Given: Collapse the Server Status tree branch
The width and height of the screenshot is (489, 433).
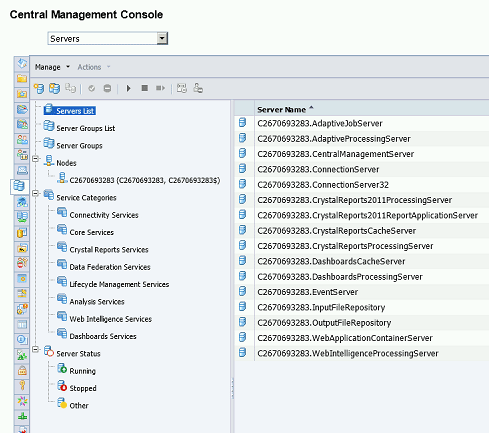Looking at the screenshot, I should pos(36,350).
